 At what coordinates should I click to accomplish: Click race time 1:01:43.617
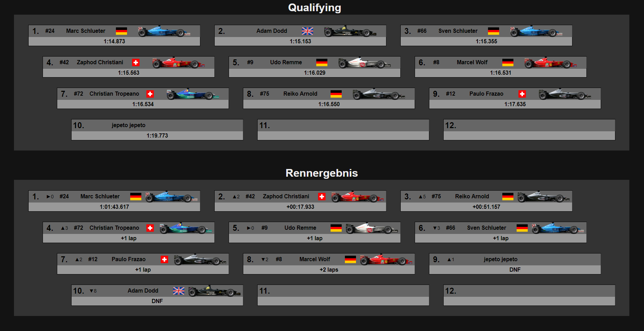(114, 207)
